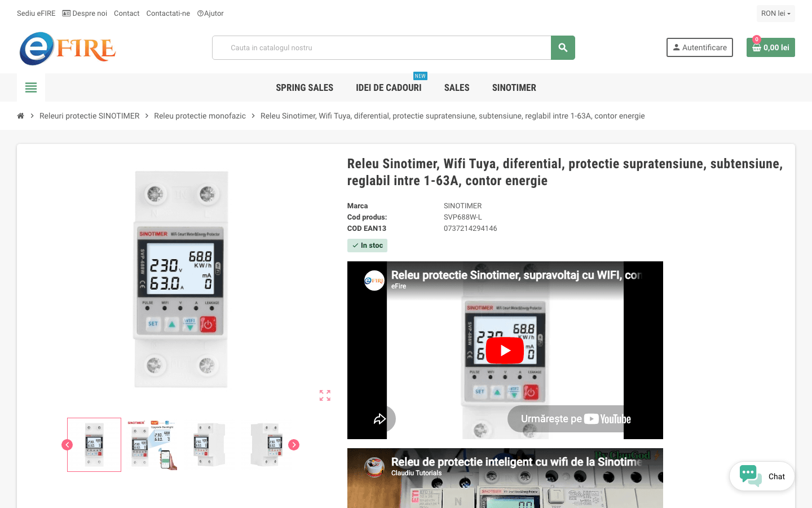Click the Ajutor help link
Image resolution: width=812 pixels, height=508 pixels.
[210, 14]
